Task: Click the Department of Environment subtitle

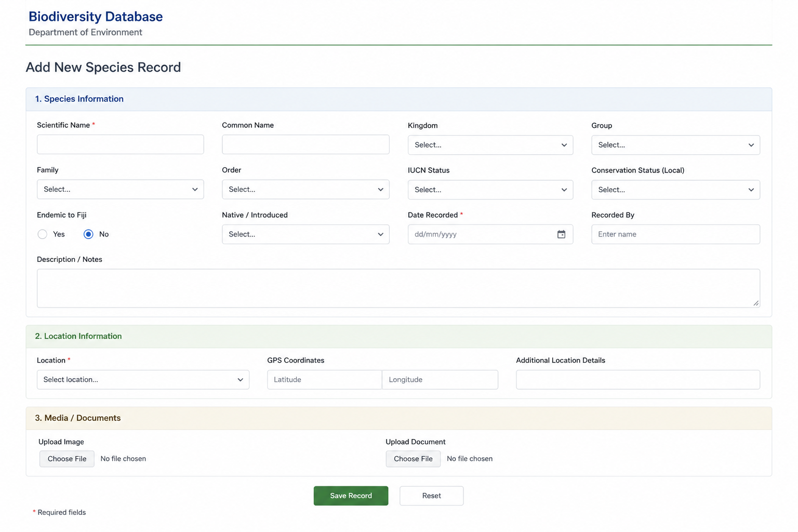Action: tap(85, 32)
